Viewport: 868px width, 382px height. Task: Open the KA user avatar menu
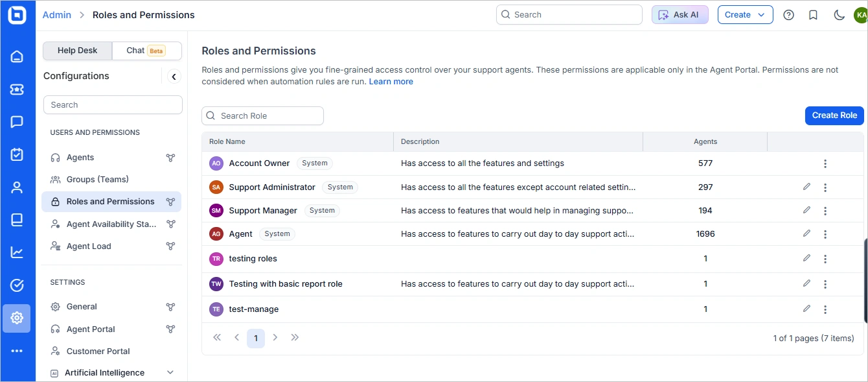tap(861, 15)
